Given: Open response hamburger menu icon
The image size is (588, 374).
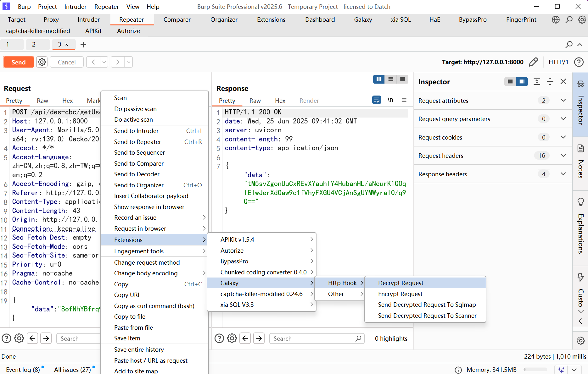Looking at the screenshot, I should (404, 100).
